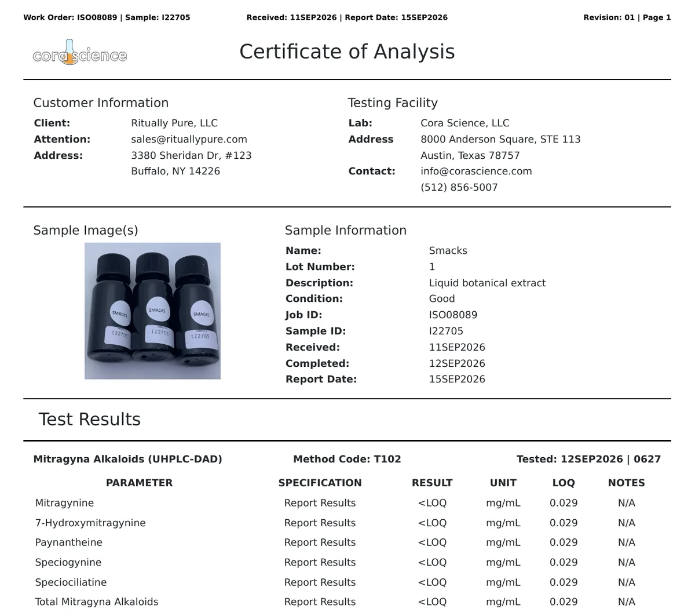The image size is (695, 616).
Task: Click the sales@rituallypure.com email address
Action: coord(189,139)
